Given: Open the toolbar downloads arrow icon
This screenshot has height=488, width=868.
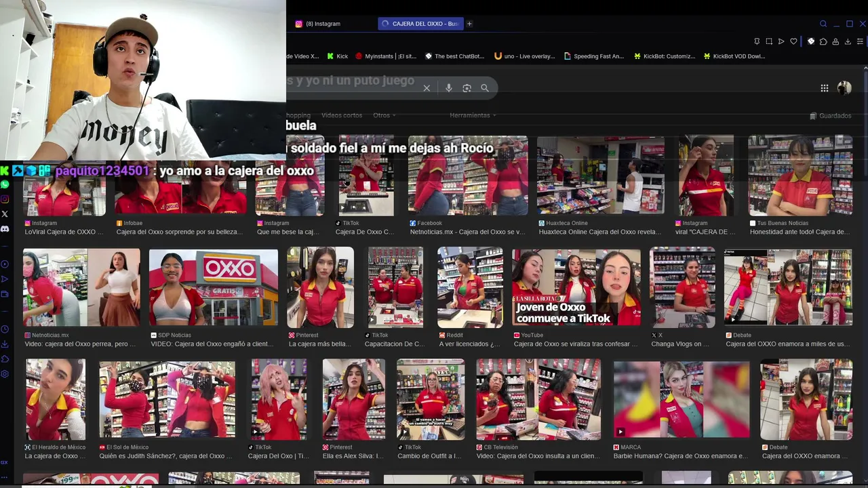Looking at the screenshot, I should pos(848,41).
